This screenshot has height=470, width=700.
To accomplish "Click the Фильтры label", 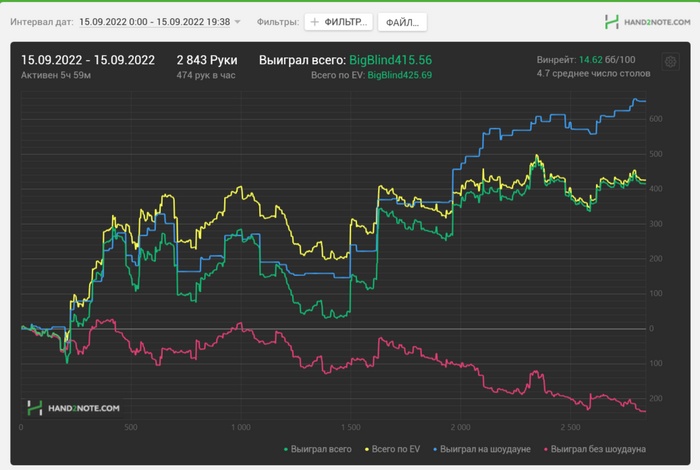I will click(278, 22).
